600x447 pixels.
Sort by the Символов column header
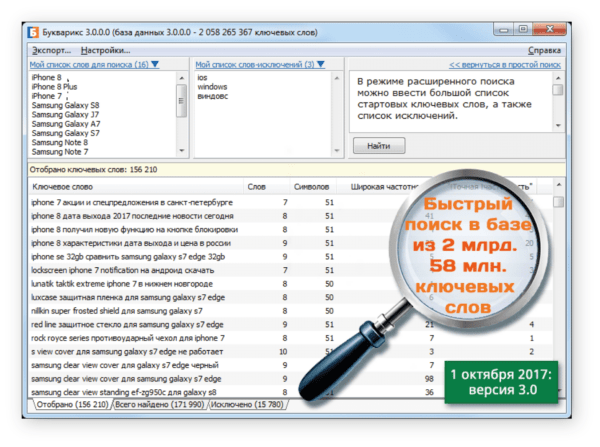tap(312, 187)
